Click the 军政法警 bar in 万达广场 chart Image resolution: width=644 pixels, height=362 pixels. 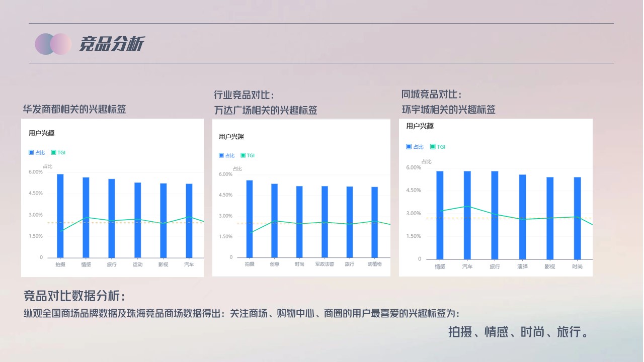point(325,222)
